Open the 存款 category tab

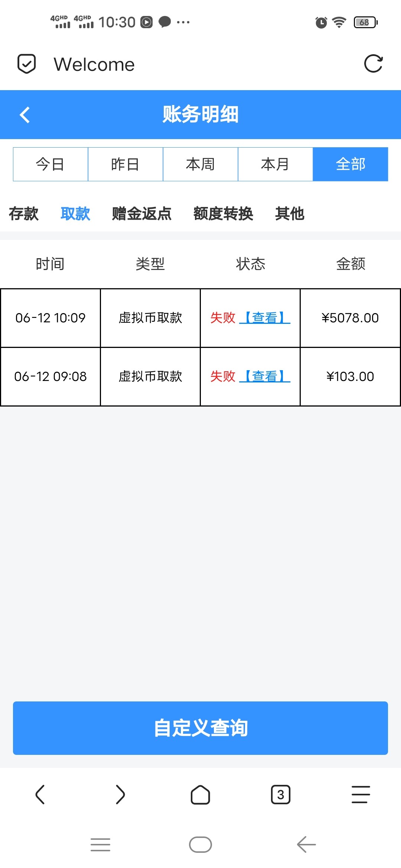(24, 214)
